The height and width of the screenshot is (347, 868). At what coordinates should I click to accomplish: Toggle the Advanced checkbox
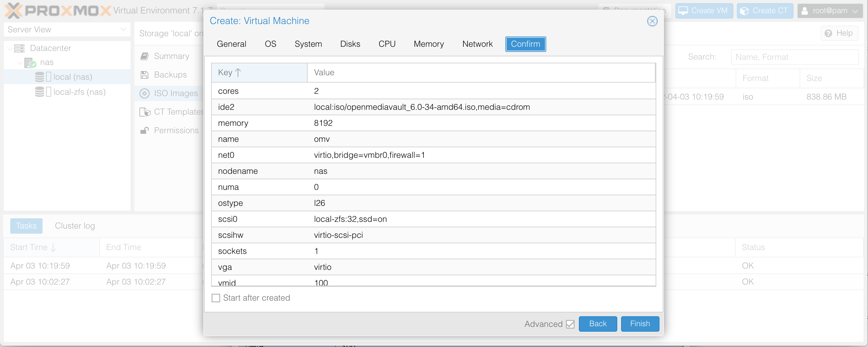pos(570,324)
